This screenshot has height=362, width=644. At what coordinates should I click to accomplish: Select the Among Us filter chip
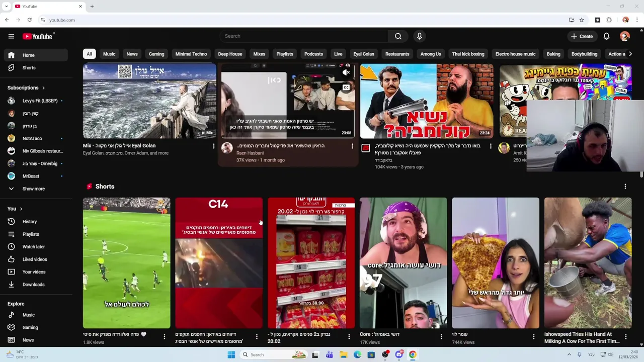pos(431,54)
